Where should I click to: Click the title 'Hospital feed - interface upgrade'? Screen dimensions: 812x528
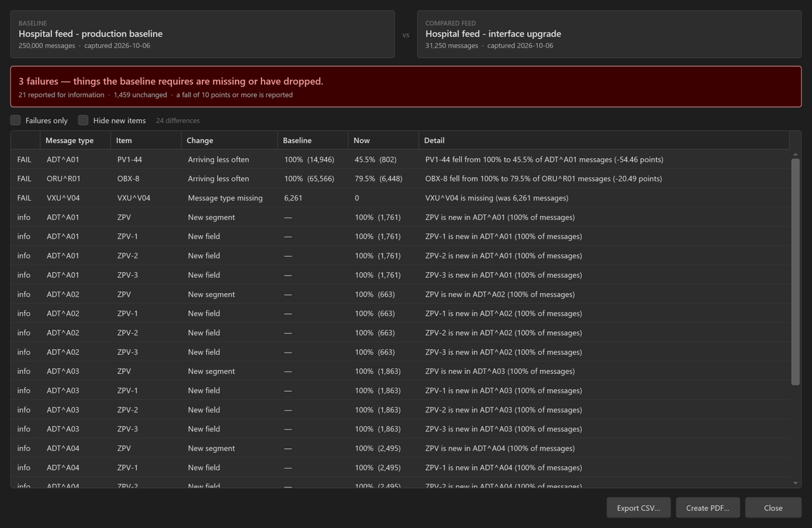pos(493,34)
